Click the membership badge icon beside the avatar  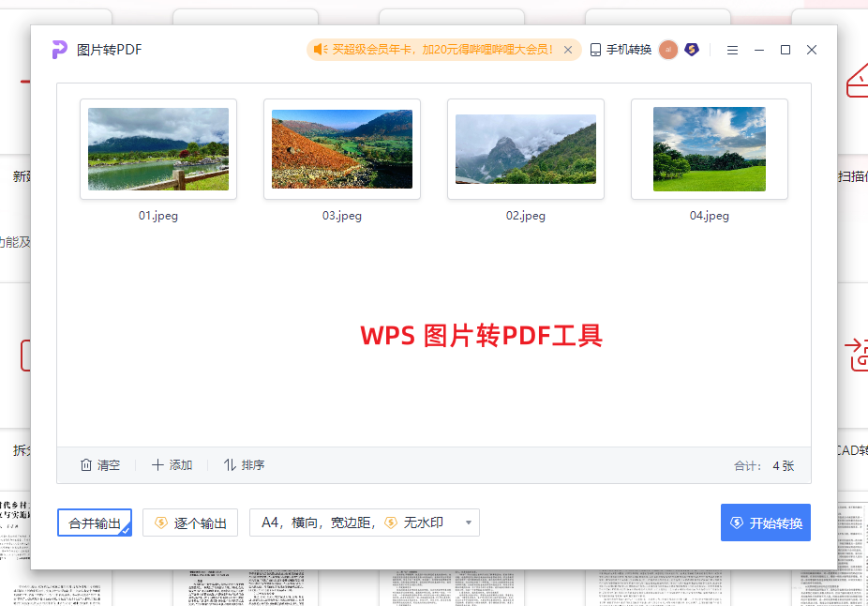click(x=692, y=50)
